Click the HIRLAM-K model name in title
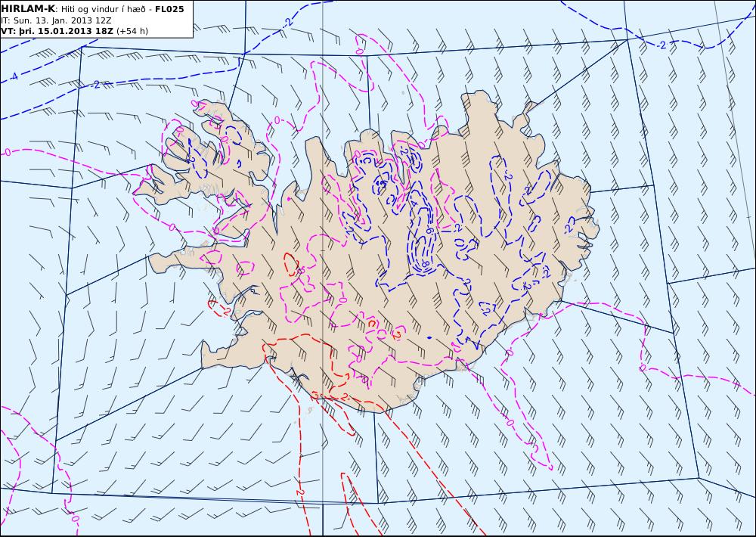This screenshot has width=756, height=537. pyautogui.click(x=29, y=9)
